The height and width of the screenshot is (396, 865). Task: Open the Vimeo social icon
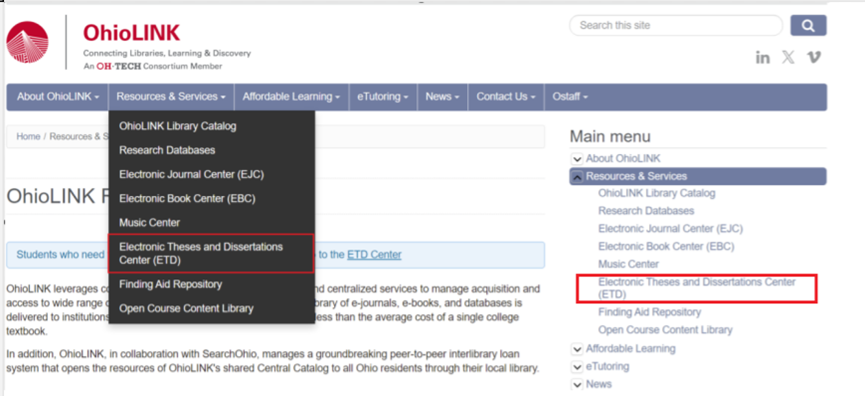[x=814, y=57]
